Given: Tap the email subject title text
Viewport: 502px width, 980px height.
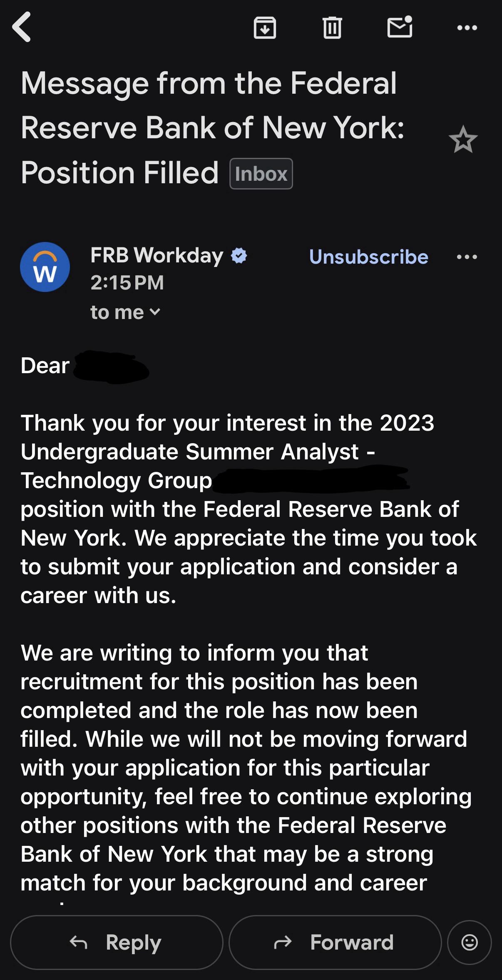Looking at the screenshot, I should click(x=212, y=127).
